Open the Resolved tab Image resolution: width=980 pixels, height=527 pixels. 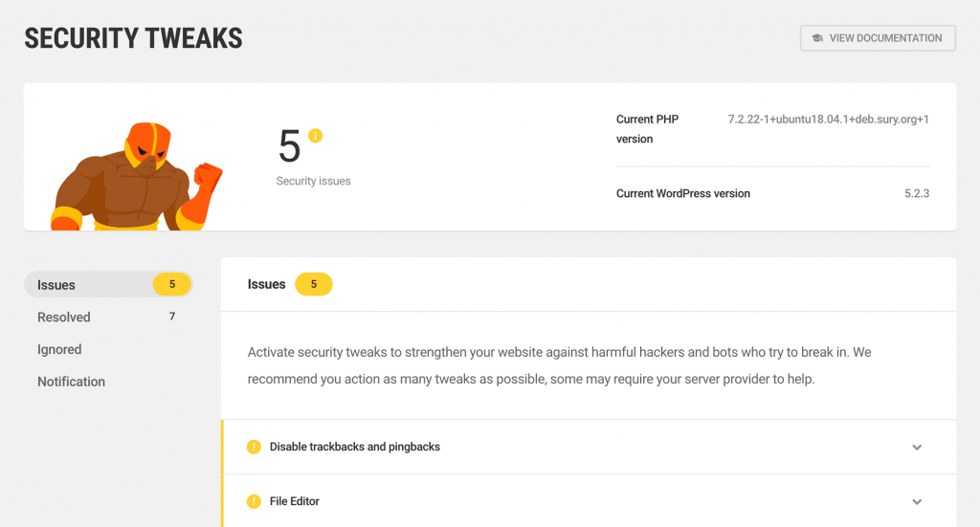(x=64, y=318)
